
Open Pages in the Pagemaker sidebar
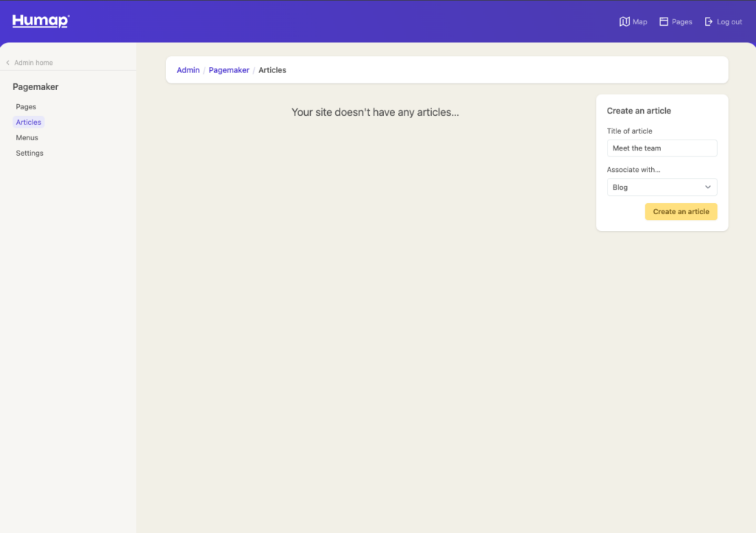pyautogui.click(x=26, y=107)
